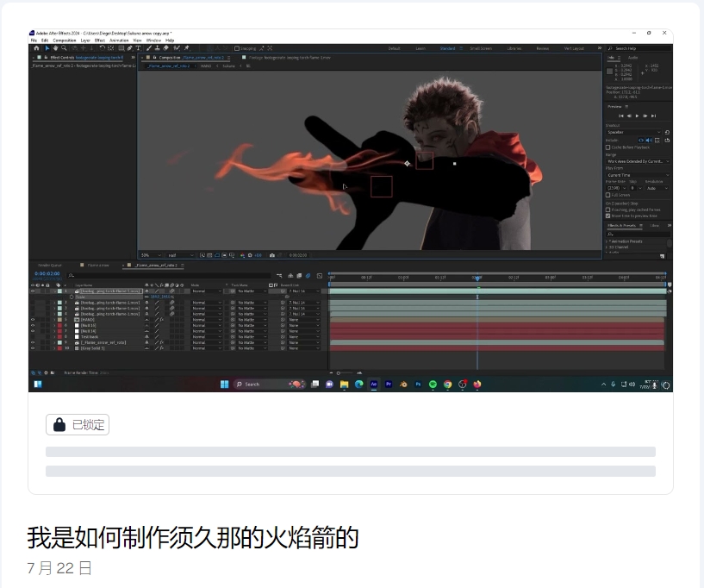Open Spotify from the taskbar
704x588 pixels.
[433, 384]
